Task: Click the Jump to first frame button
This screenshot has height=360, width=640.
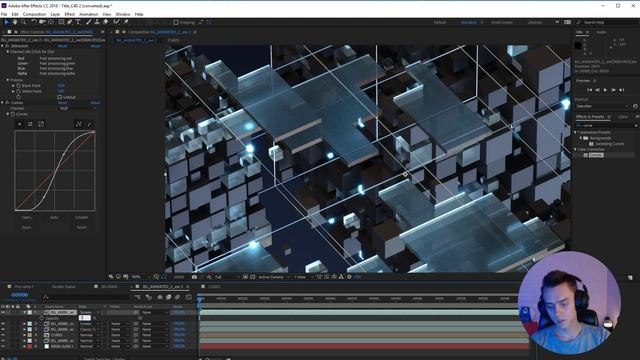Action: click(x=589, y=90)
